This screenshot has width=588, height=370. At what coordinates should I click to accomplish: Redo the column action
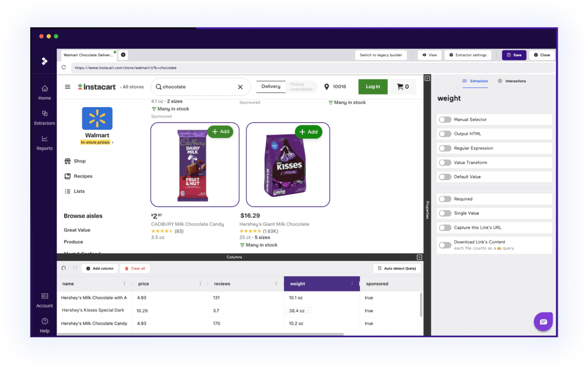pyautogui.click(x=75, y=268)
